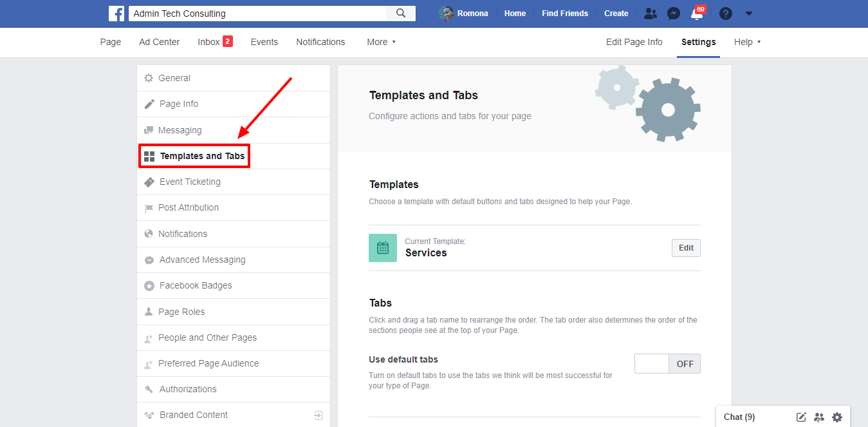Select the Settings tab
The width and height of the screenshot is (868, 427).
699,42
